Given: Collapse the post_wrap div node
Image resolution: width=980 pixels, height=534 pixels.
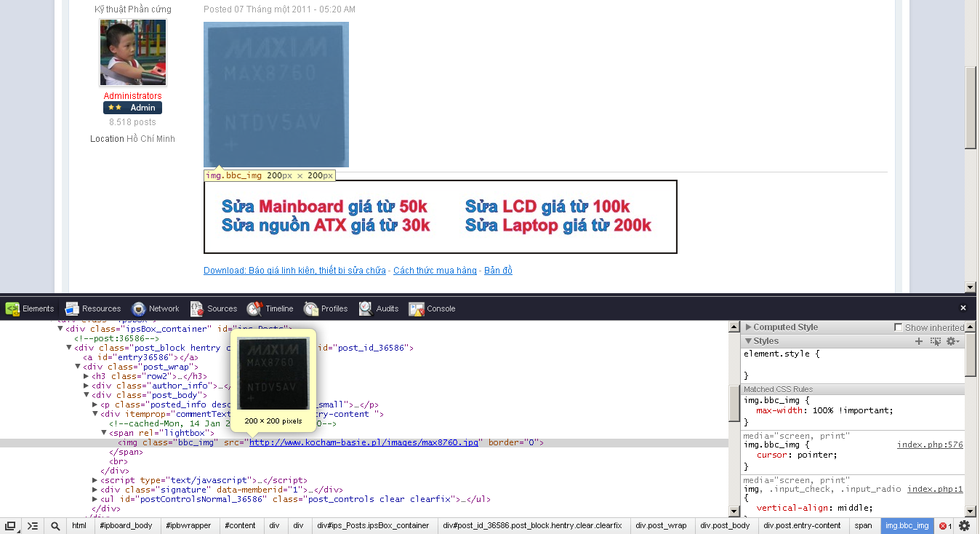Looking at the screenshot, I should coord(79,367).
